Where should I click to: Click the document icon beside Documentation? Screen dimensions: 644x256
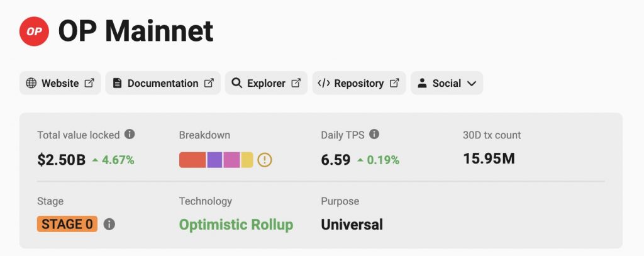tap(118, 83)
